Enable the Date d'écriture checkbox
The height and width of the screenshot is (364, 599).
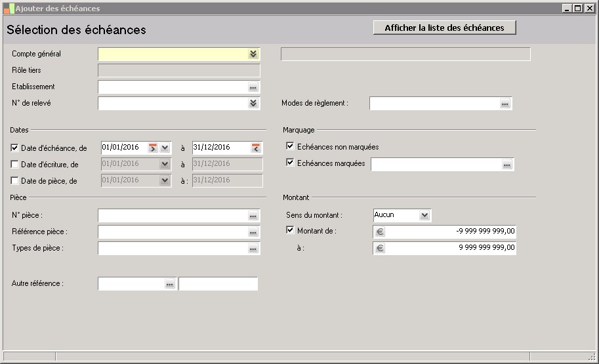point(15,165)
